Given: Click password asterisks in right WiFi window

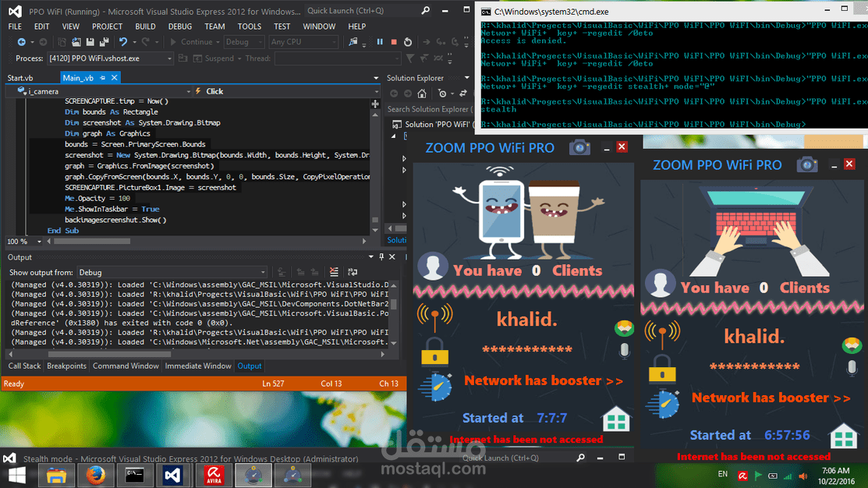Looking at the screenshot, I should pyautogui.click(x=754, y=367).
